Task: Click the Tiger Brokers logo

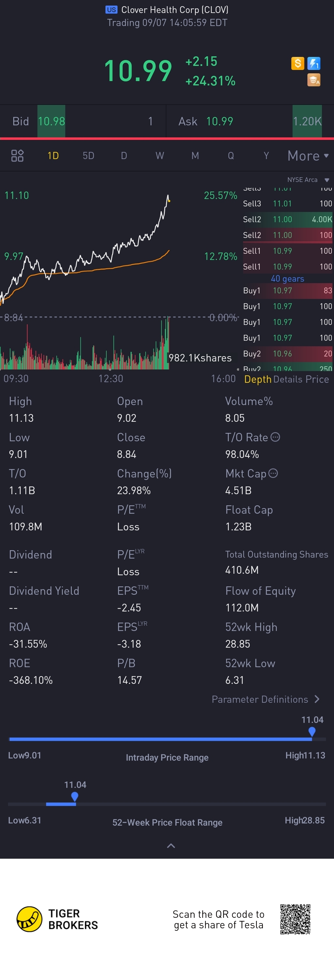Action: point(57,919)
